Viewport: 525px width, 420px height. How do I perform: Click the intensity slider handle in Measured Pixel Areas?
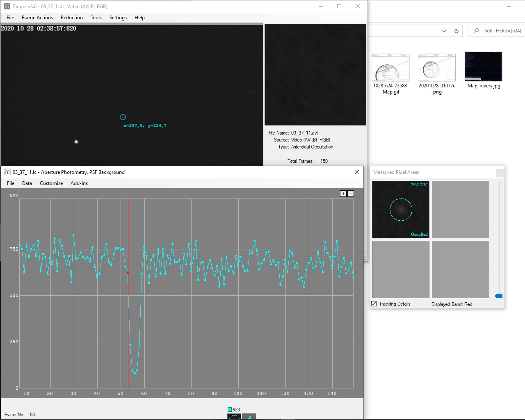click(499, 296)
